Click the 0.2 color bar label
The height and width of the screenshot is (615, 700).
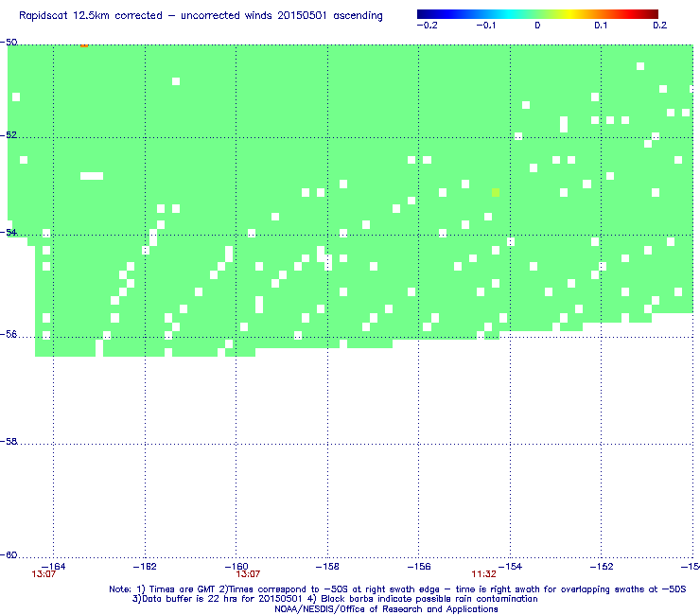[x=660, y=26]
